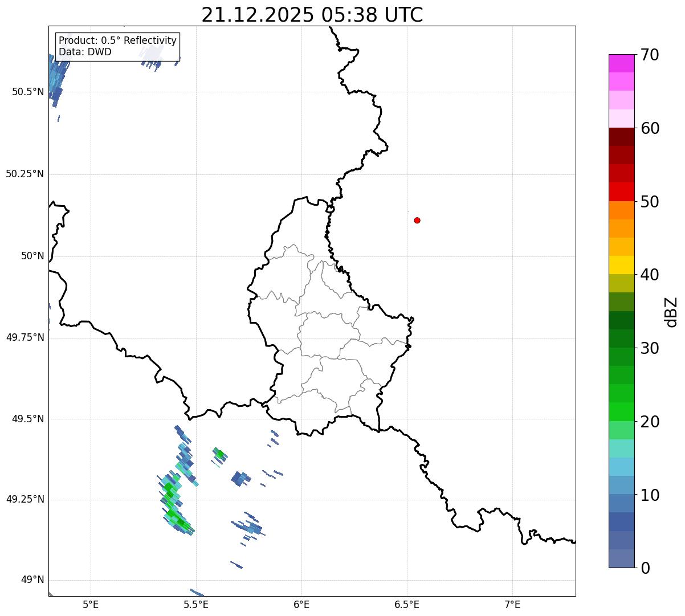Click the colorbar tick label 10
The height and width of the screenshot is (616, 685).
650,495
